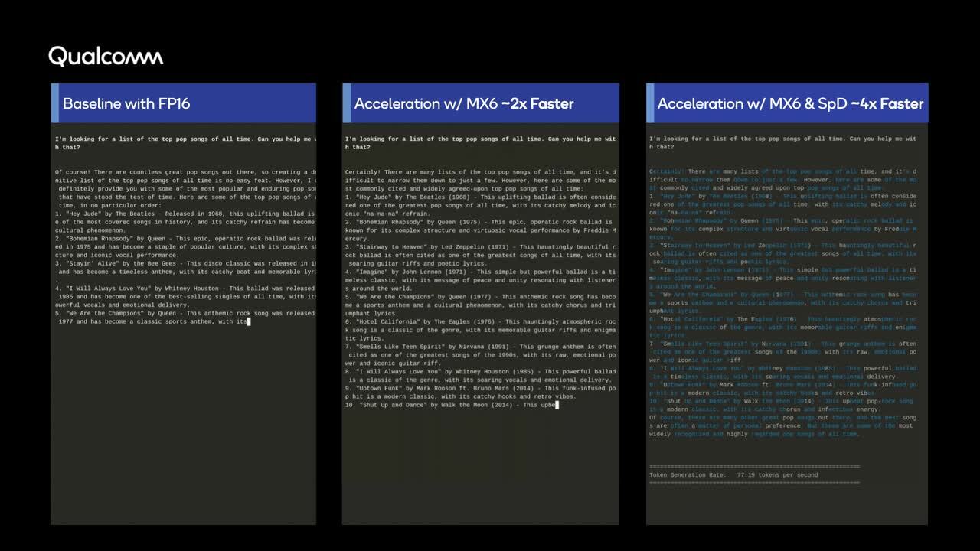Viewport: 980px width, 551px height.
Task: Select the "Baseline with FP16" panel header
Action: [x=126, y=103]
